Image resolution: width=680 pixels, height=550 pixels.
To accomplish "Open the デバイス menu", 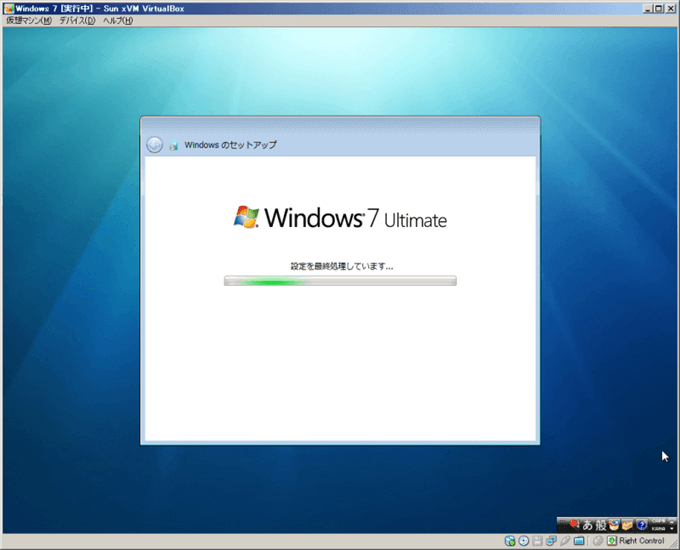I will (x=77, y=21).
